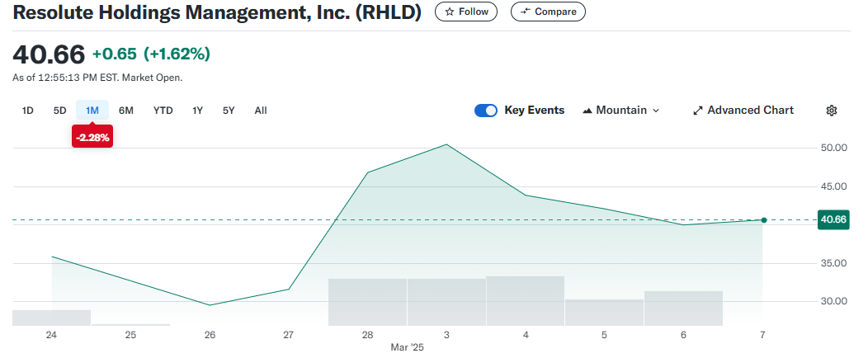Screen dimensions: 868x358
Task: Click the volume bar for March 3
Action: (x=446, y=302)
